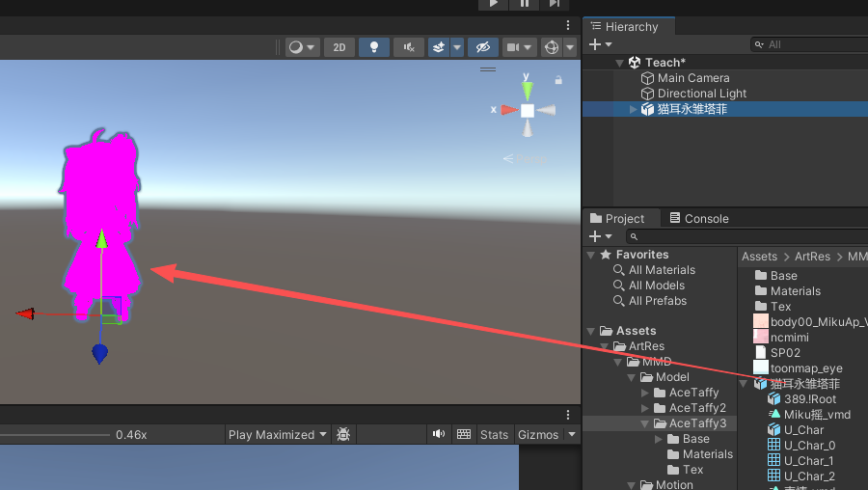Select the toonmap_eye texture
The height and width of the screenshot is (490, 868).
(x=806, y=368)
